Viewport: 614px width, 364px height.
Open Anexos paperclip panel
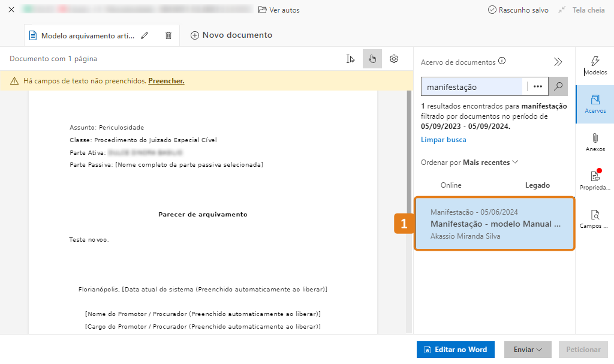click(x=595, y=143)
